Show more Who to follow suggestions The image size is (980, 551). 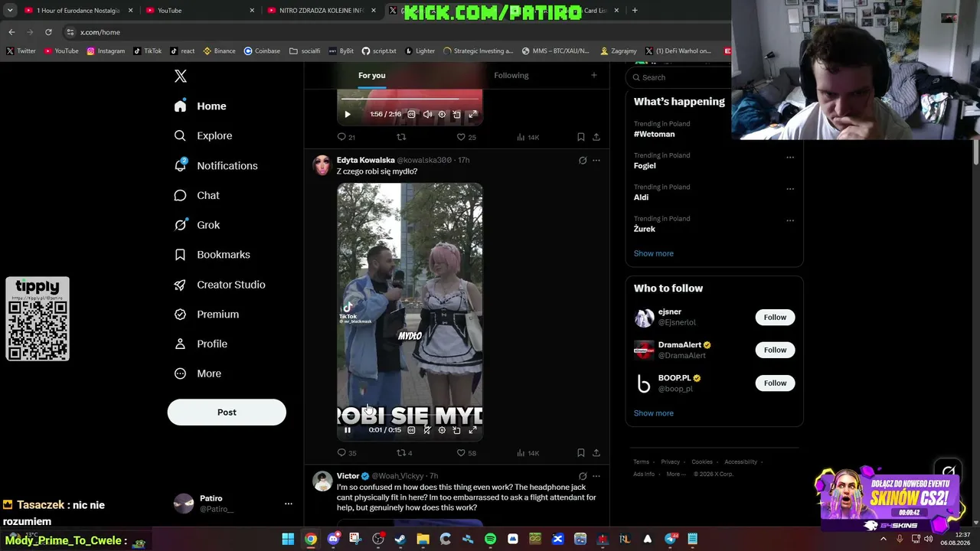pos(654,413)
